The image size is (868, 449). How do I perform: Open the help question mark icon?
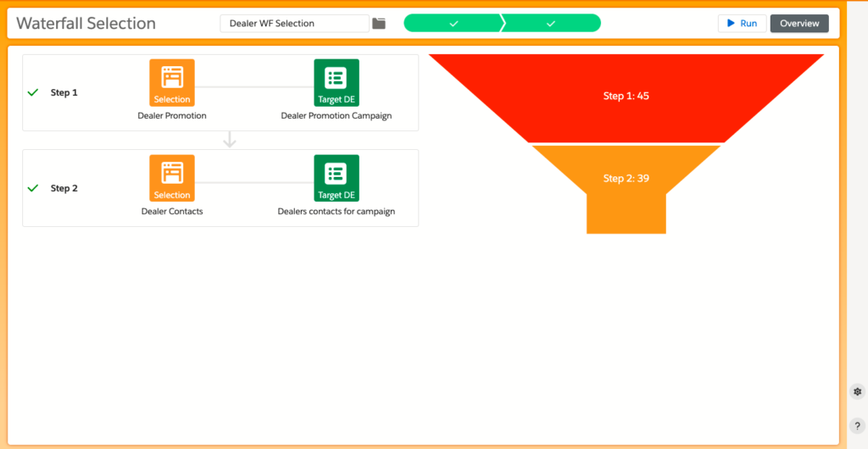(857, 426)
